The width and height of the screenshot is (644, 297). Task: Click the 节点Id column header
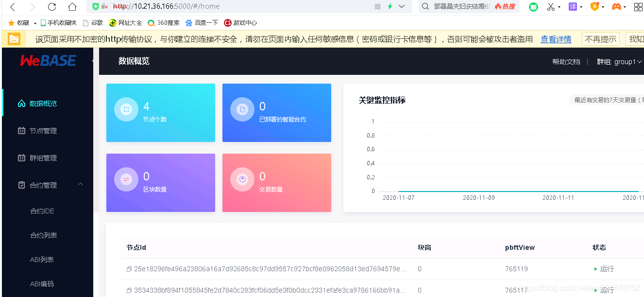pyautogui.click(x=136, y=247)
